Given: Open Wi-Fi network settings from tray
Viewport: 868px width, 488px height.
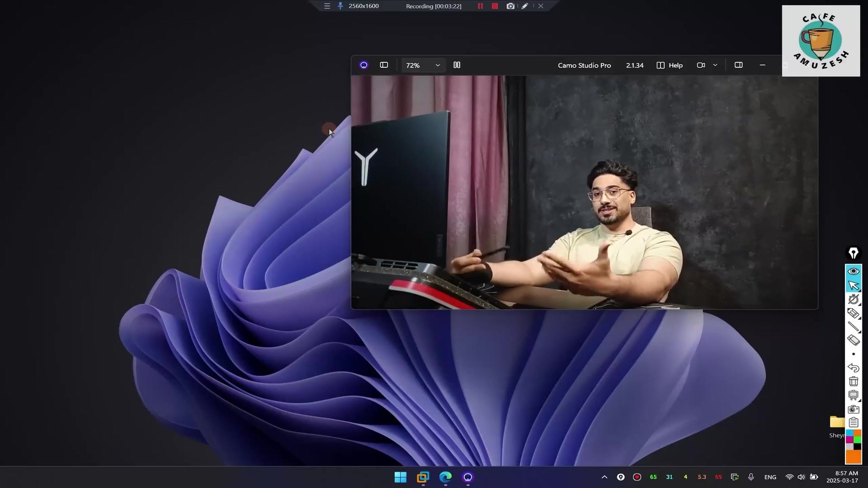Looking at the screenshot, I should pyautogui.click(x=790, y=477).
